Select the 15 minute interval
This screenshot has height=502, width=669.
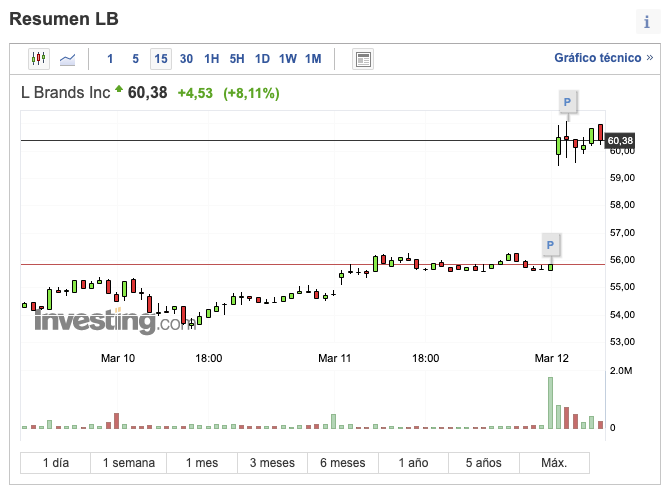[x=161, y=59]
